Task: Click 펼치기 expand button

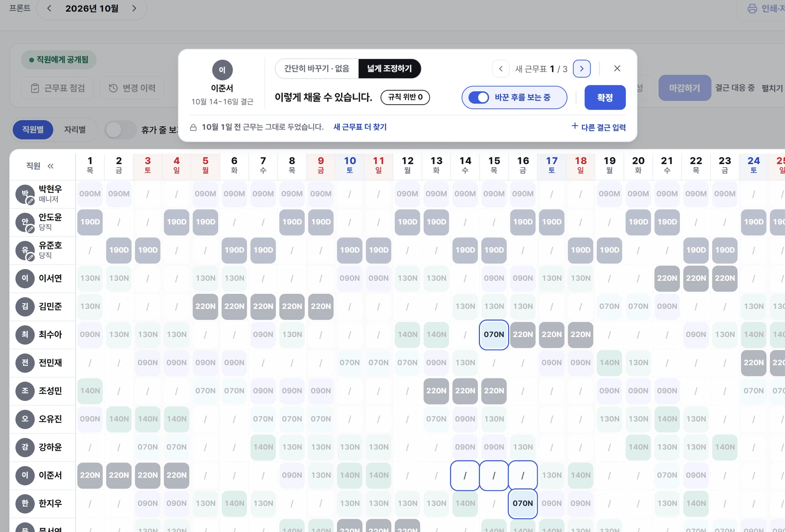Action: [772, 88]
